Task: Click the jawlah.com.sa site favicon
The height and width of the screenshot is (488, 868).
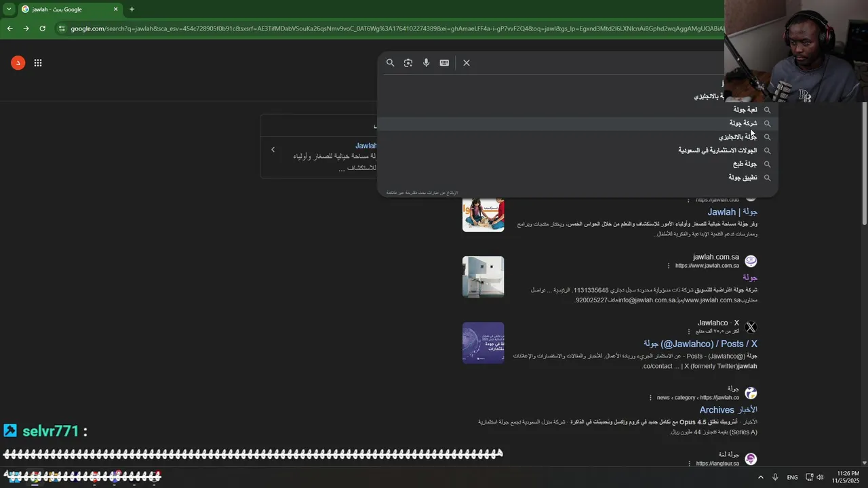Action: (x=751, y=261)
